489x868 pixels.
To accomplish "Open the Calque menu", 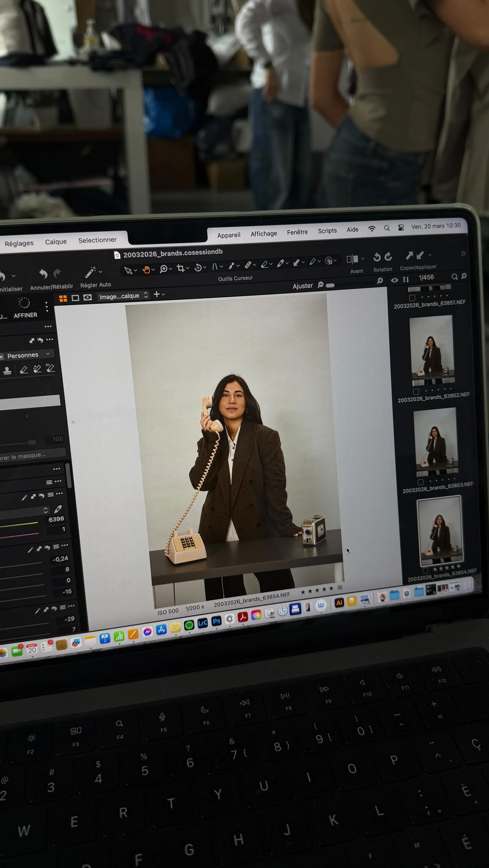I will (x=56, y=242).
